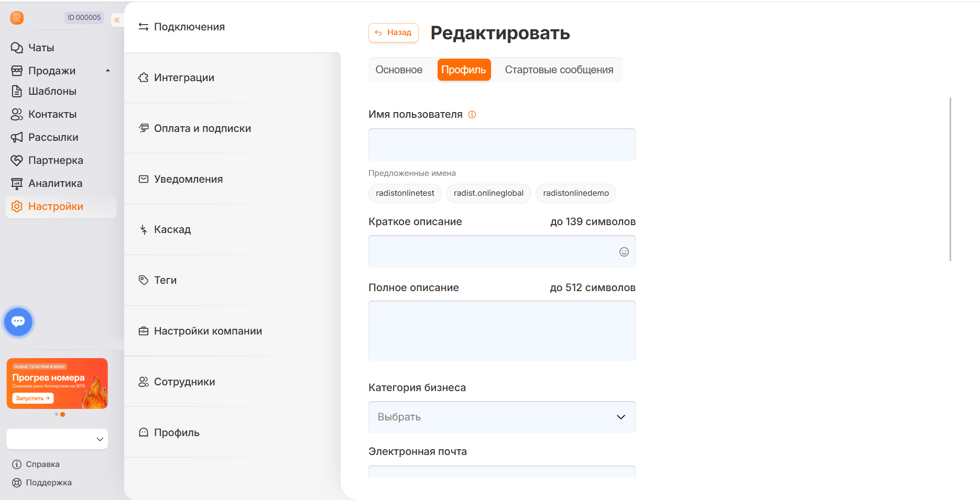The height and width of the screenshot is (500, 980).
Task: Expand the Продажи submenu arrow
Action: pos(108,71)
